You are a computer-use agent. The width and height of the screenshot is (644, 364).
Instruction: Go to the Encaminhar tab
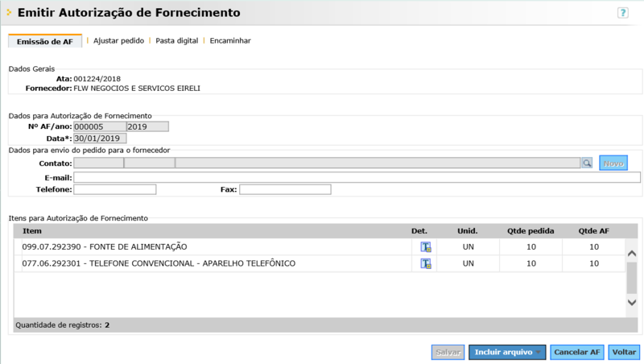[x=230, y=40]
